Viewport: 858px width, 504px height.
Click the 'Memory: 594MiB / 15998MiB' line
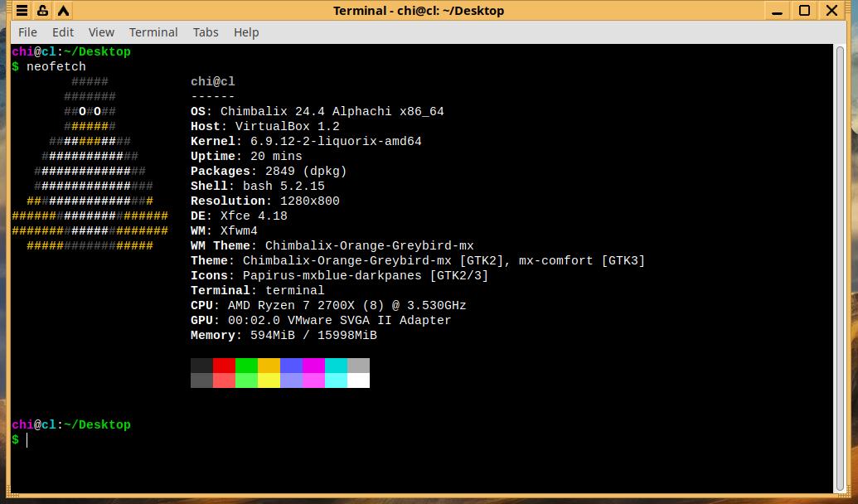(x=284, y=336)
